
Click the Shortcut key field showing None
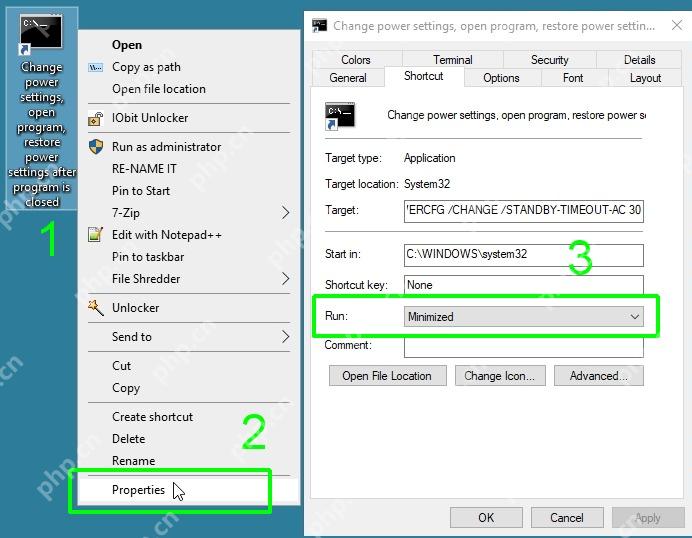[x=523, y=285]
